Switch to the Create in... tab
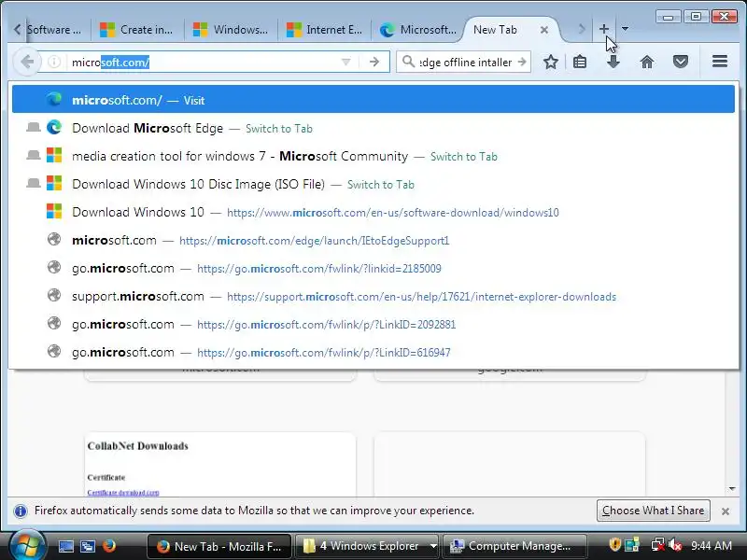747x560 pixels. [136, 30]
